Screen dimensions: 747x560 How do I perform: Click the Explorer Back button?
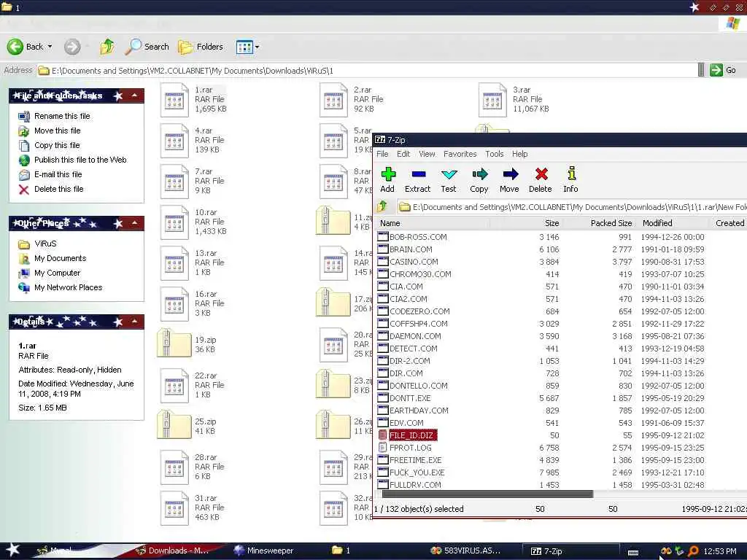[24, 47]
